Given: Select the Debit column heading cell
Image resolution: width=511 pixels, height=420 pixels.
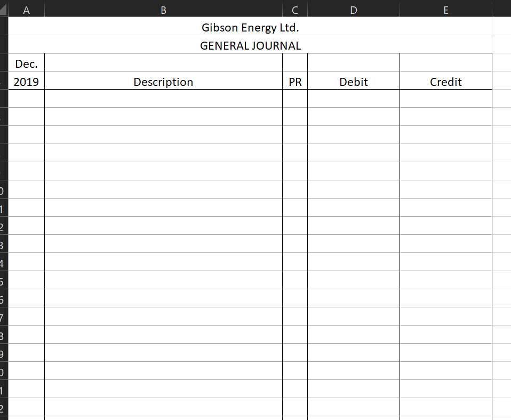Looking at the screenshot, I should pyautogui.click(x=353, y=82).
